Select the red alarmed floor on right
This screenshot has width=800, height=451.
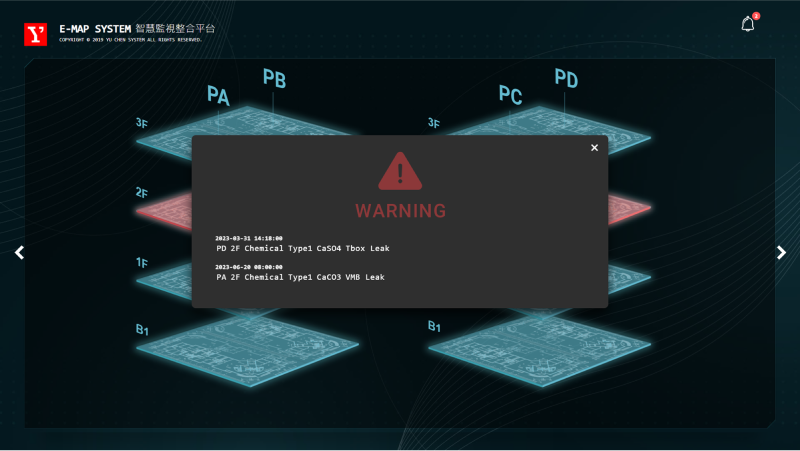(x=628, y=209)
